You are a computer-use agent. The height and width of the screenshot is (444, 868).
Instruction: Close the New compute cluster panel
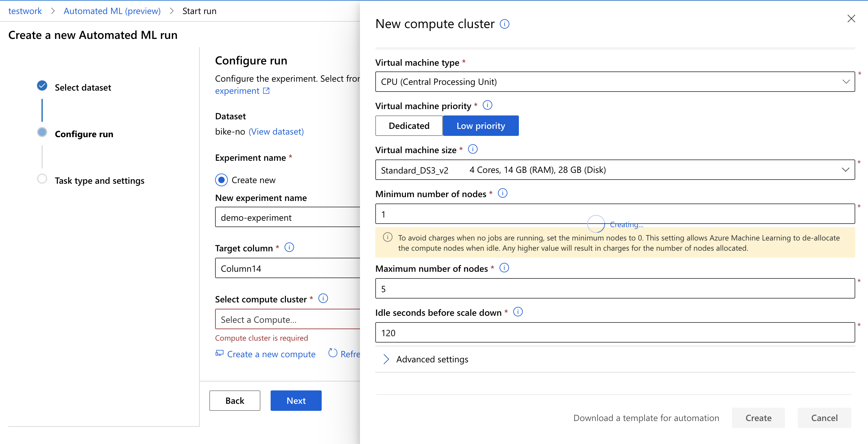pyautogui.click(x=851, y=19)
